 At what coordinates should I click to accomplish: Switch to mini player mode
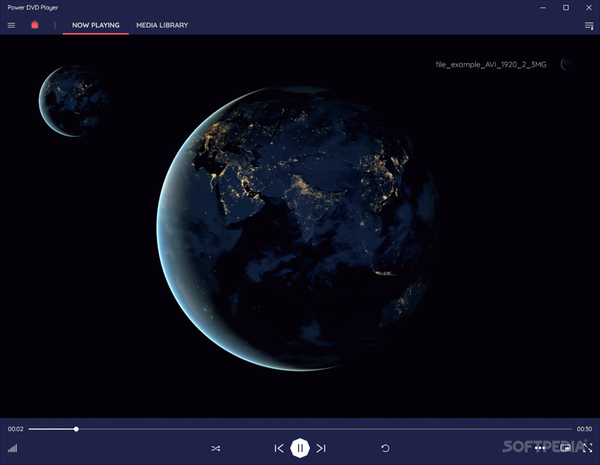(566, 447)
